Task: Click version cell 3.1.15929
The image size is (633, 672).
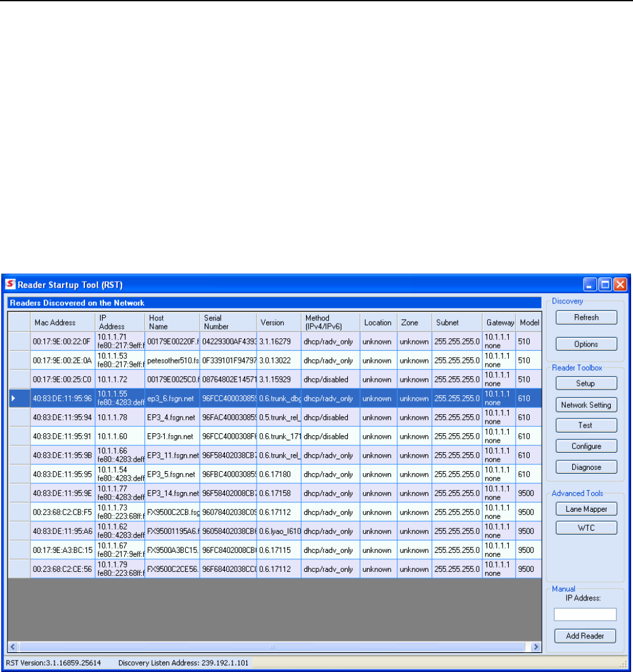Action: tap(279, 379)
